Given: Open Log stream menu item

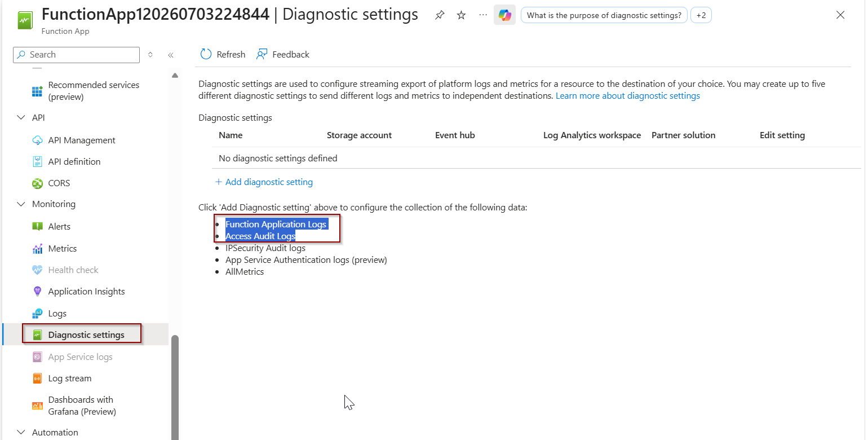Looking at the screenshot, I should (x=70, y=379).
